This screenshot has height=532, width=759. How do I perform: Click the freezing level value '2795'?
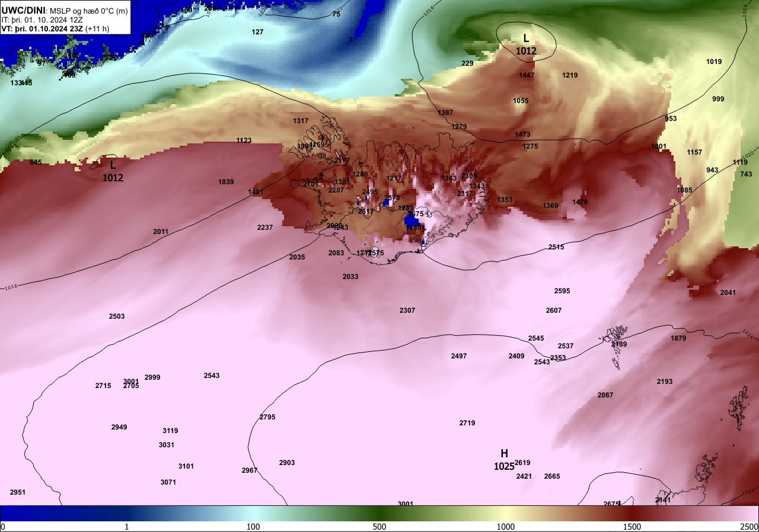(267, 417)
